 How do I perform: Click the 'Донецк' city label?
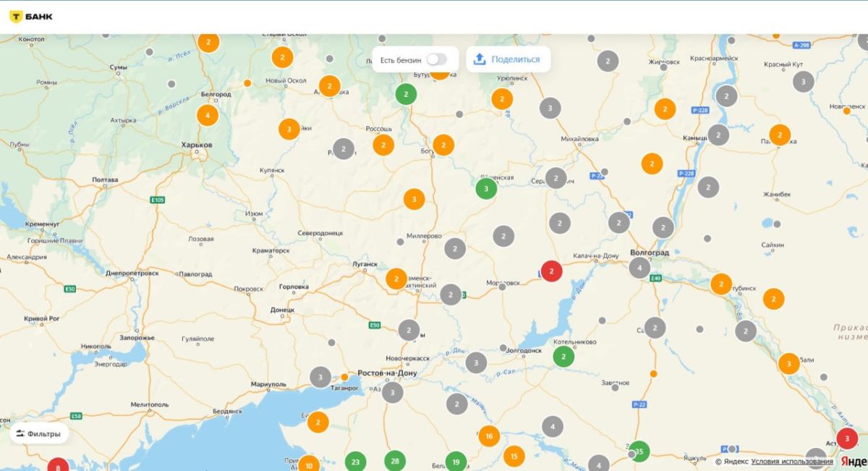(282, 310)
